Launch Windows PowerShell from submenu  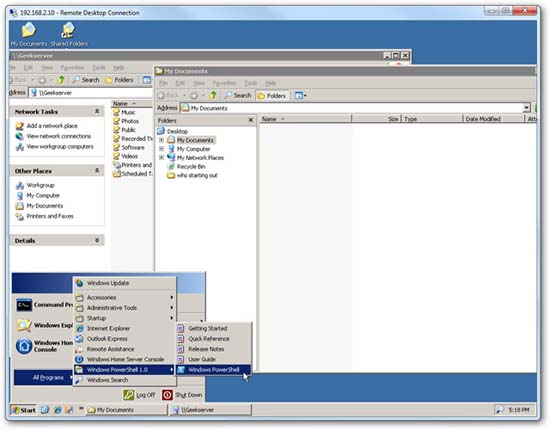(x=213, y=370)
